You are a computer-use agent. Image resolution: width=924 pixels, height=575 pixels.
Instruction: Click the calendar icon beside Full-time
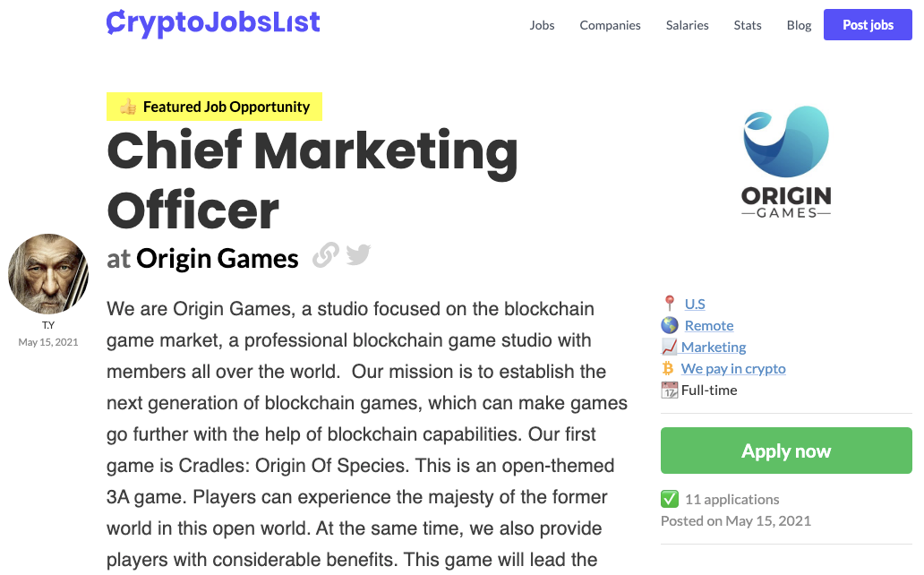(x=670, y=390)
